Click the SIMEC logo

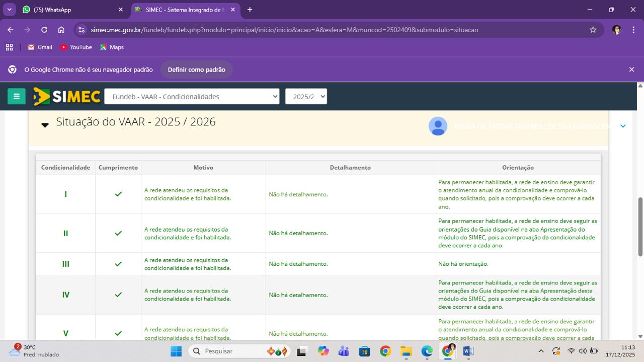click(66, 97)
